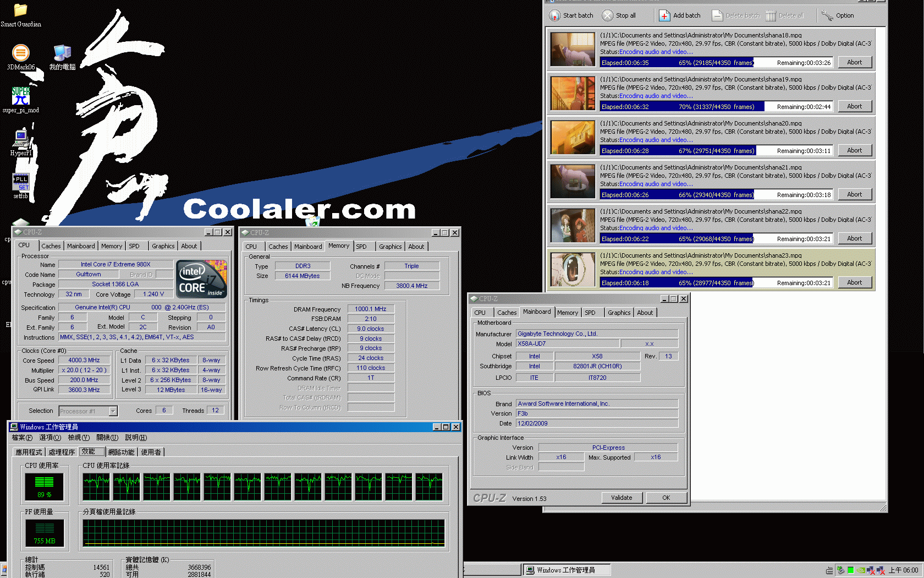The height and width of the screenshot is (578, 924).
Task: Click the Task Manager title bar icon
Action: tap(14, 427)
